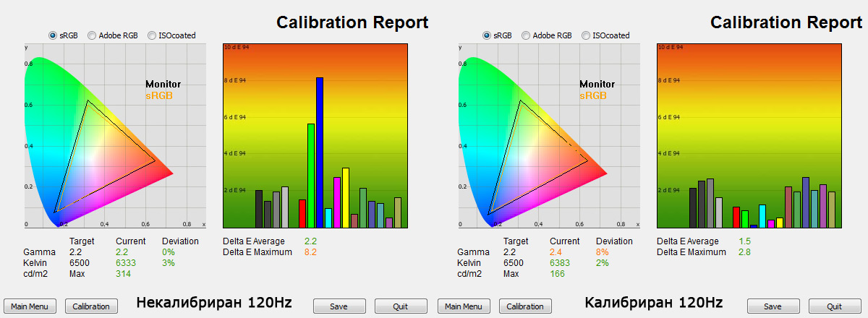Click Calibration button beside Некалибриран 120Hz caption

92,306
